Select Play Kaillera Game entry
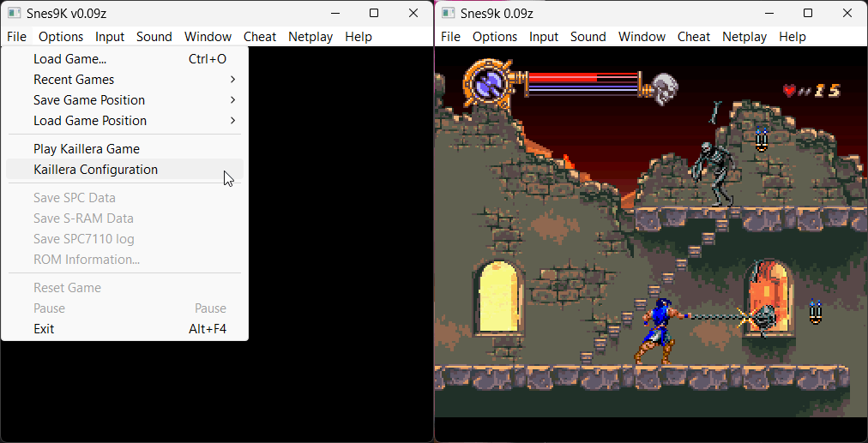This screenshot has width=868, height=443. point(124,149)
